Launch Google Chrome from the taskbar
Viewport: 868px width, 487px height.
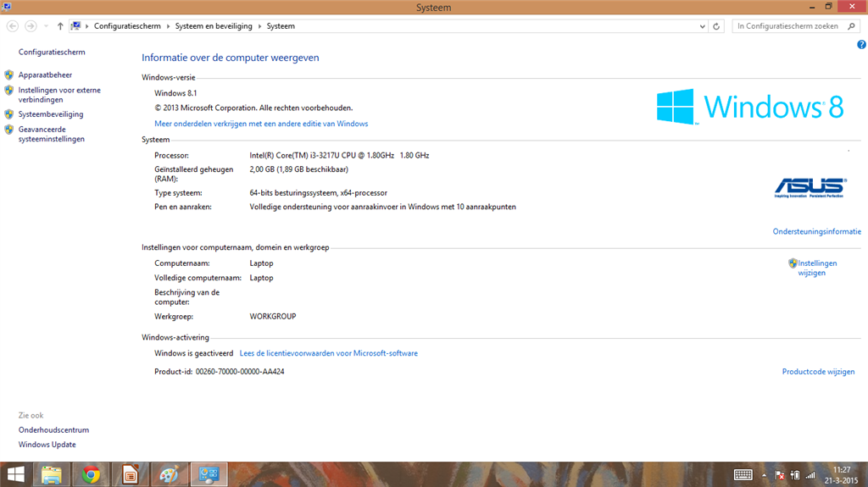tap(91, 474)
